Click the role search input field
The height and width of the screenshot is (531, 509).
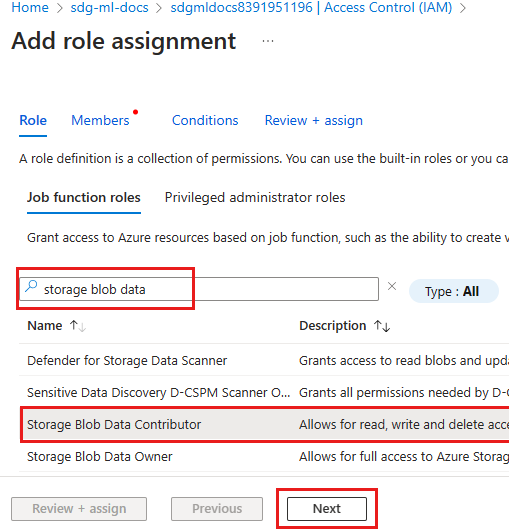click(x=199, y=289)
